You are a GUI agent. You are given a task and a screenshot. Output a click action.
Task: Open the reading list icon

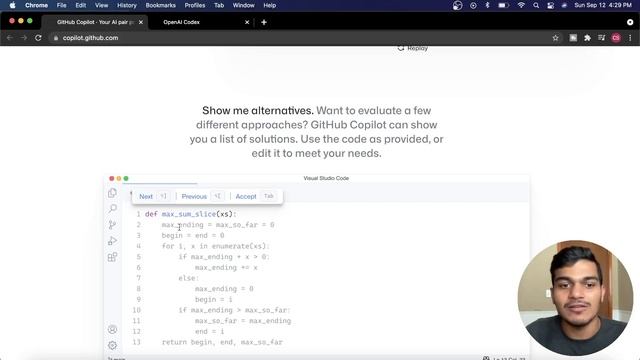tap(602, 38)
